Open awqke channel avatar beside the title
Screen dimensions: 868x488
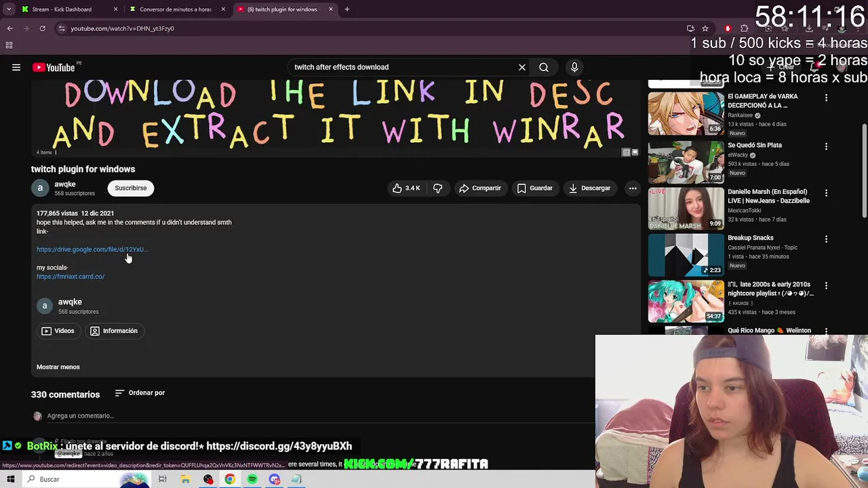(x=40, y=188)
